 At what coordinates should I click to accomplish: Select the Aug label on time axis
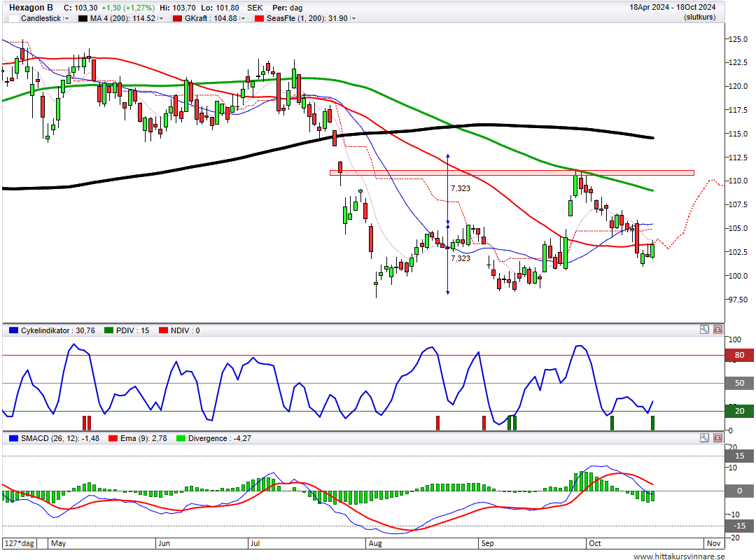pos(375,544)
